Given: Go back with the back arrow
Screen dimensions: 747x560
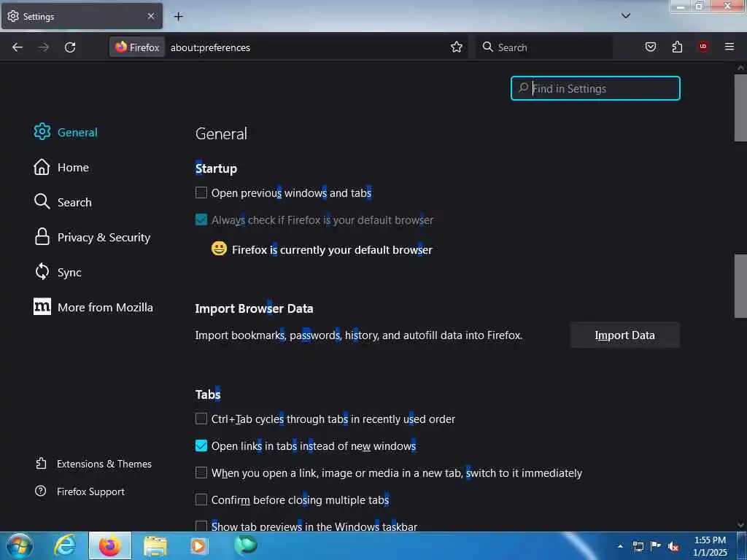Looking at the screenshot, I should click(18, 47).
